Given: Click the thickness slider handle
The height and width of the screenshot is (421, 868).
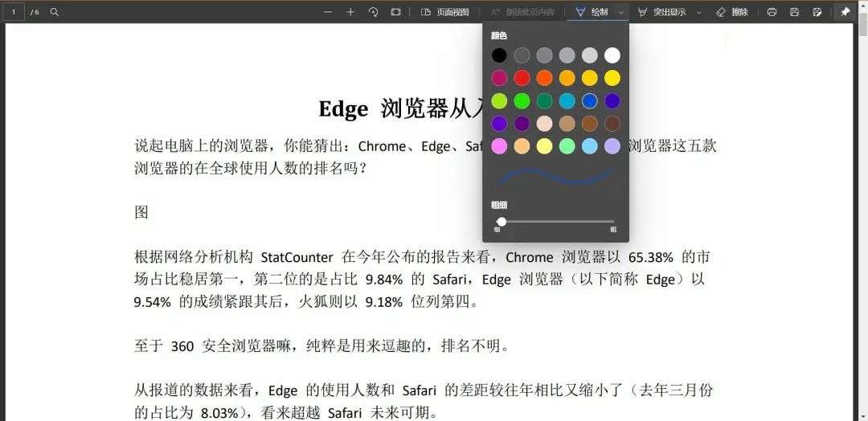Looking at the screenshot, I should tap(502, 221).
